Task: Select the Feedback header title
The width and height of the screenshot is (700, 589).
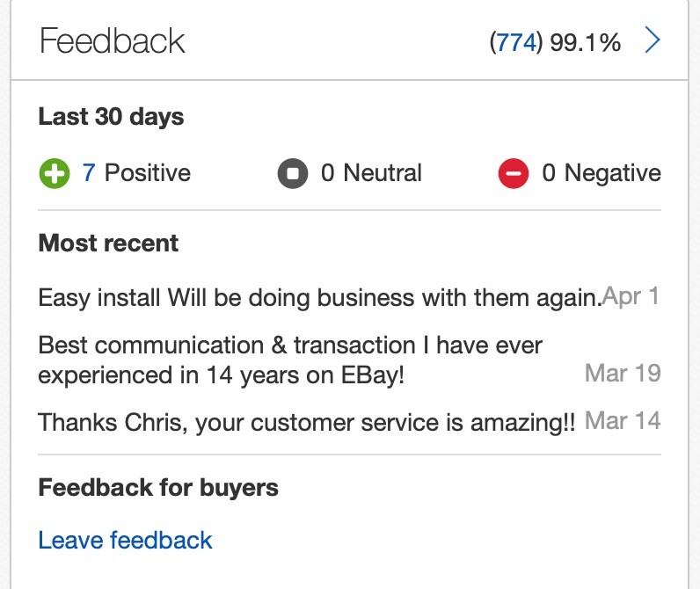Action: [x=112, y=40]
